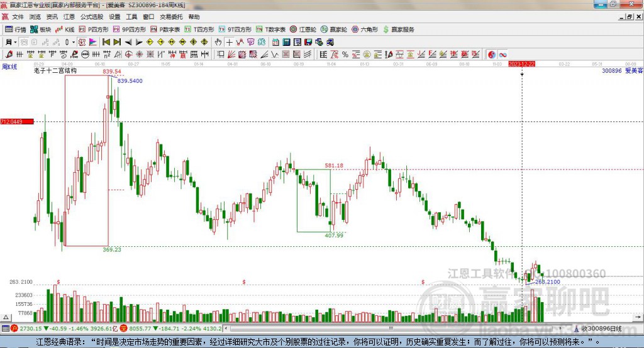The height and width of the screenshot is (348, 644).
Task: Open the 9P四方形 tool
Action: click(130, 30)
